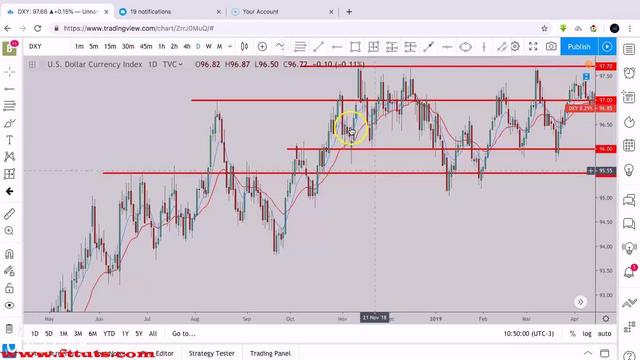Click the DXY symbol search field
The width and height of the screenshot is (640, 360).
click(x=47, y=47)
